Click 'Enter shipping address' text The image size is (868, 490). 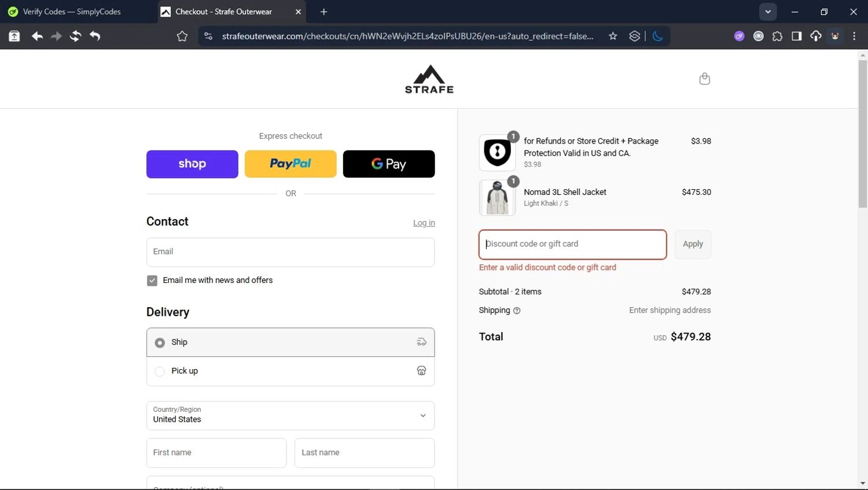coord(670,311)
